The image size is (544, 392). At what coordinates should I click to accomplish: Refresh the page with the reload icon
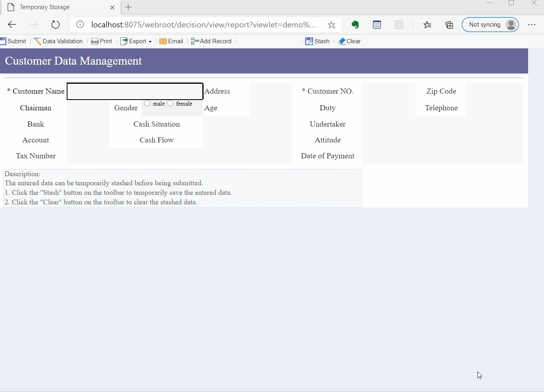[56, 25]
